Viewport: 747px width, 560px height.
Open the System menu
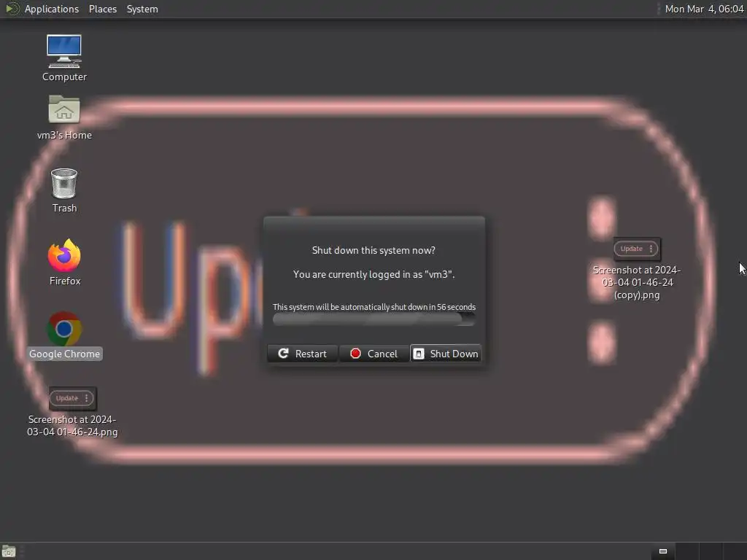tap(142, 9)
